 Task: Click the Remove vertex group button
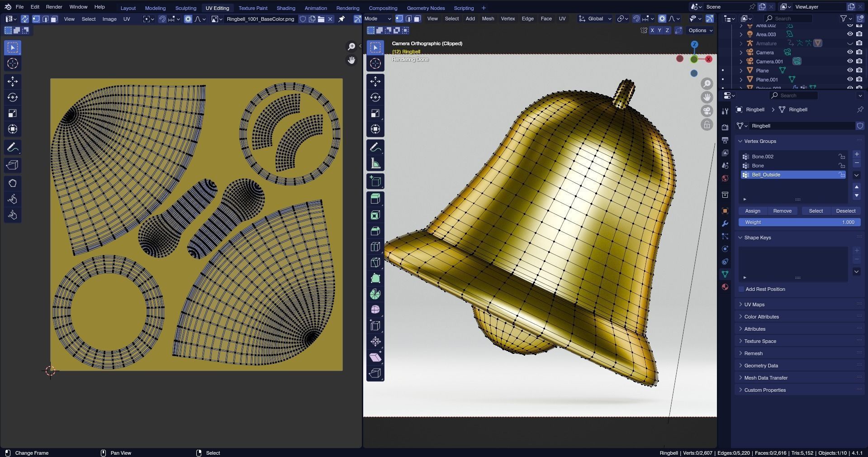(782, 211)
